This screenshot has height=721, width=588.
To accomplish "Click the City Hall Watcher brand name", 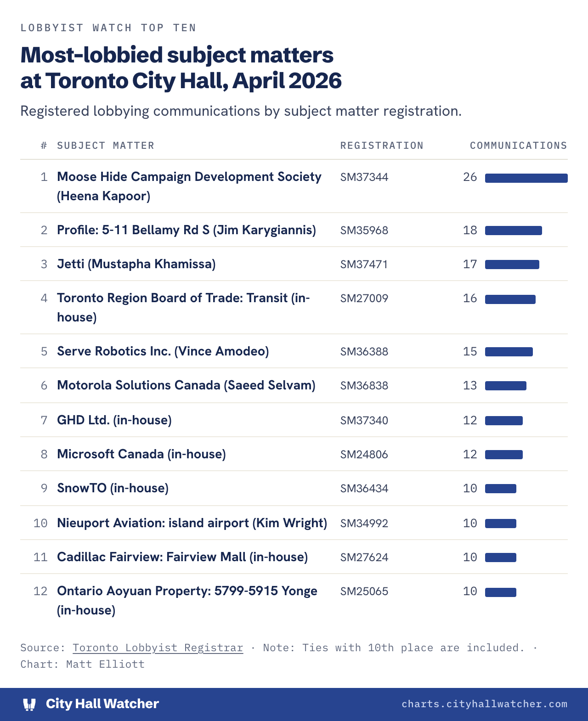I will (x=102, y=704).
